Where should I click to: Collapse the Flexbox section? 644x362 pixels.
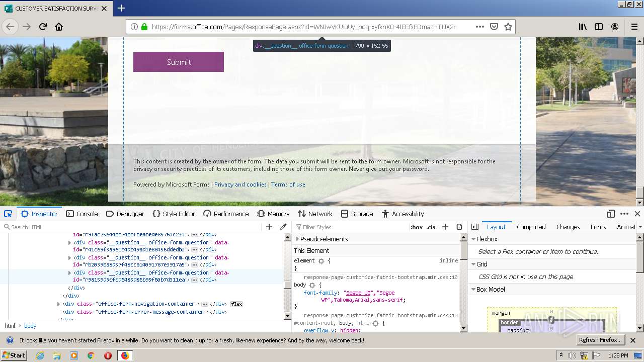[473, 239]
